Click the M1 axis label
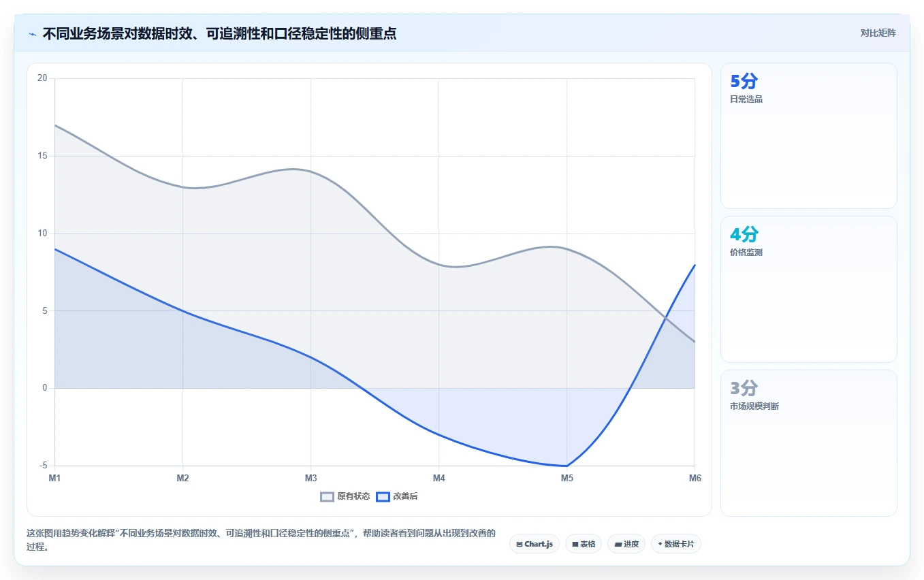This screenshot has height=580, width=924. 54,478
